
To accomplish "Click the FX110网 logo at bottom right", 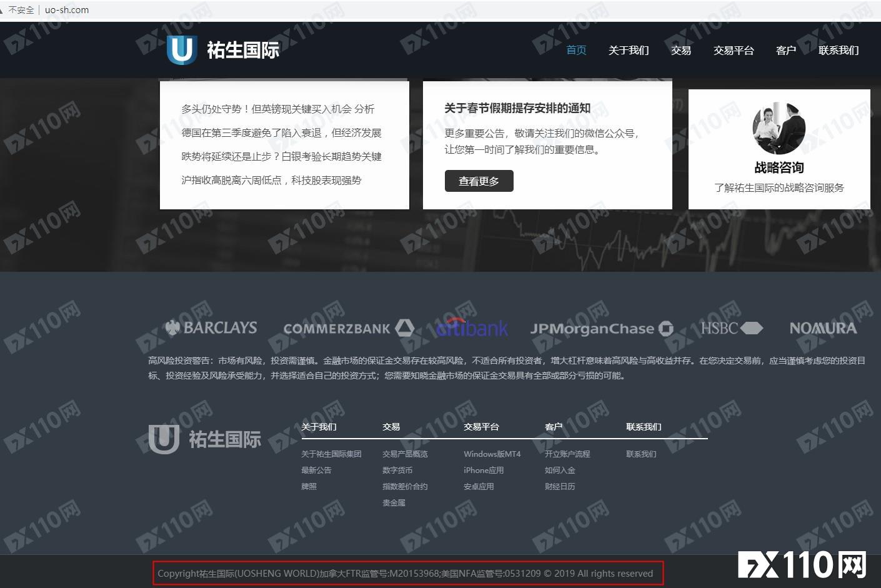I will (803, 566).
